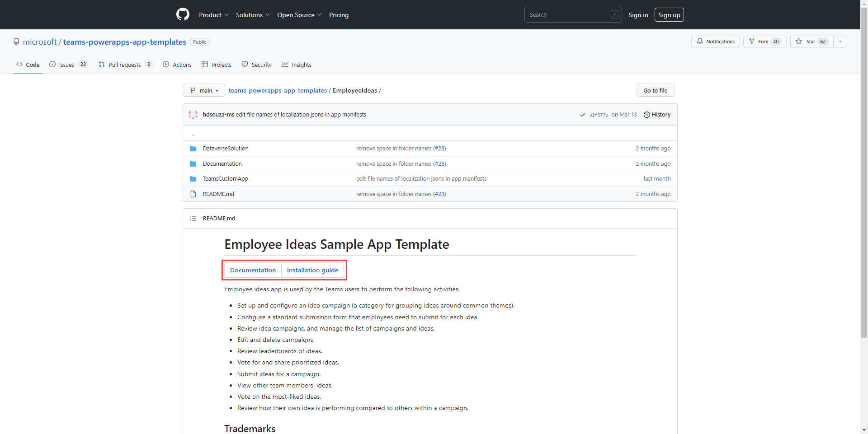Open the Installation guide link
868x434 pixels.
pyautogui.click(x=312, y=270)
